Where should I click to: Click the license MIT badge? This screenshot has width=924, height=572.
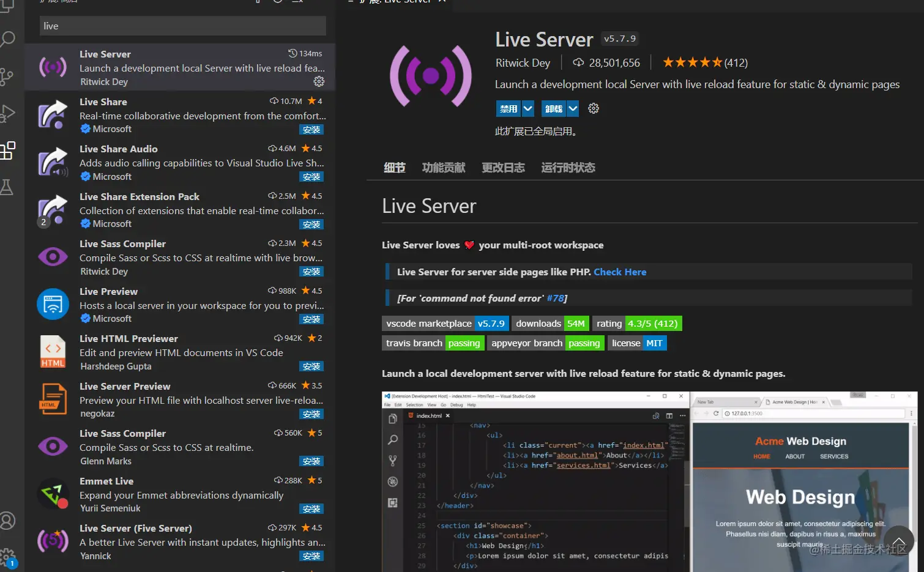637,343
